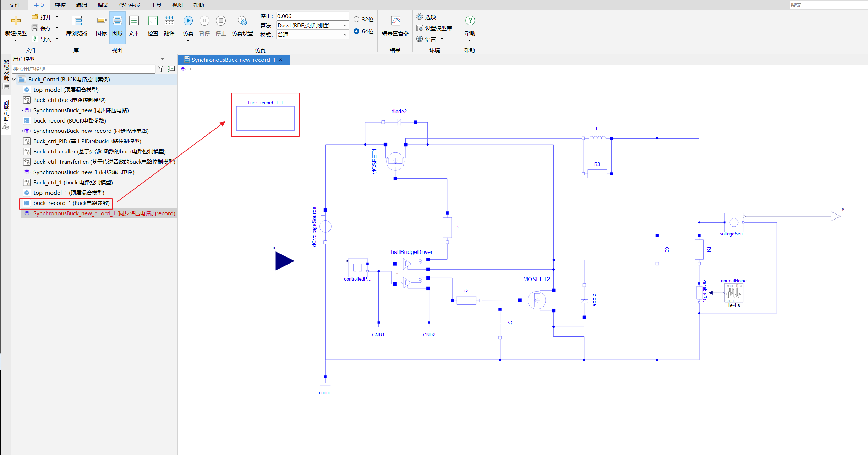Start simulation with 仿真 play button
868x455 pixels.
(x=188, y=21)
